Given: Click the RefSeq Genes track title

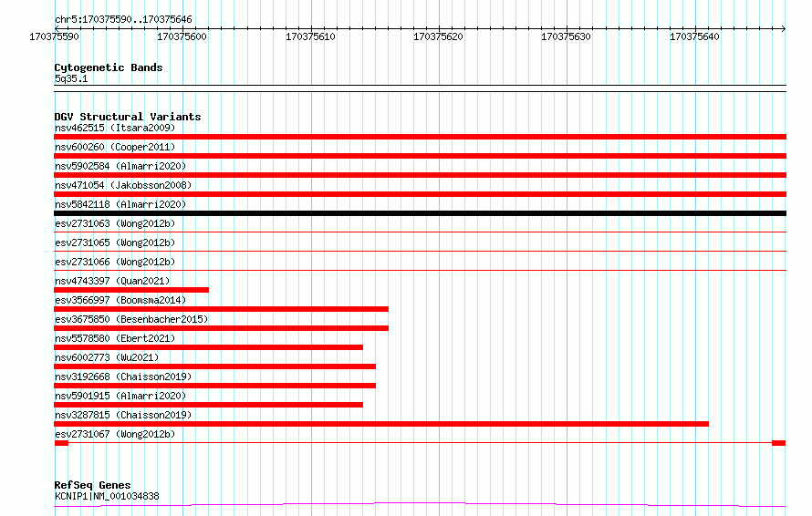Looking at the screenshot, I should 92,485.
